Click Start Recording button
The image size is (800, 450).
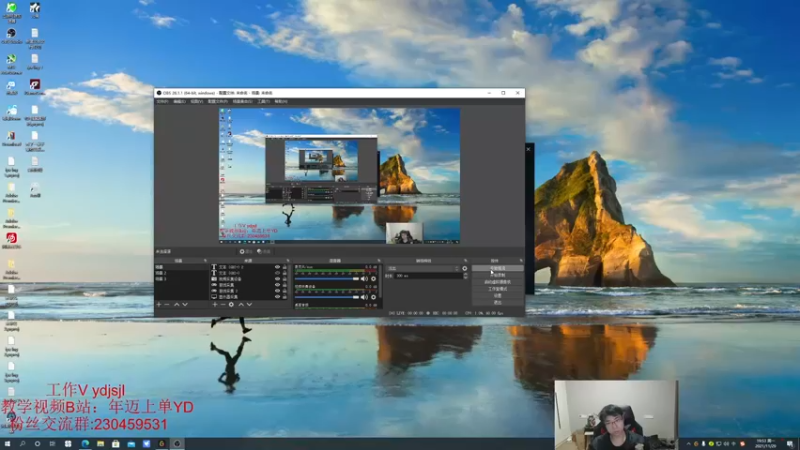point(497,275)
